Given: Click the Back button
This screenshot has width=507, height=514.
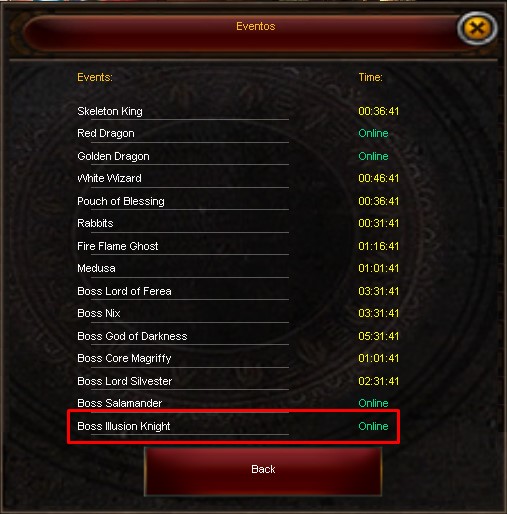Looking at the screenshot, I should pos(263,470).
